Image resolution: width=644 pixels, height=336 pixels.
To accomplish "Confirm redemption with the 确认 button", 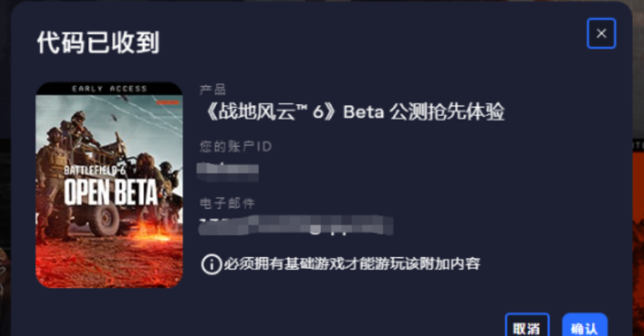I will 584,326.
